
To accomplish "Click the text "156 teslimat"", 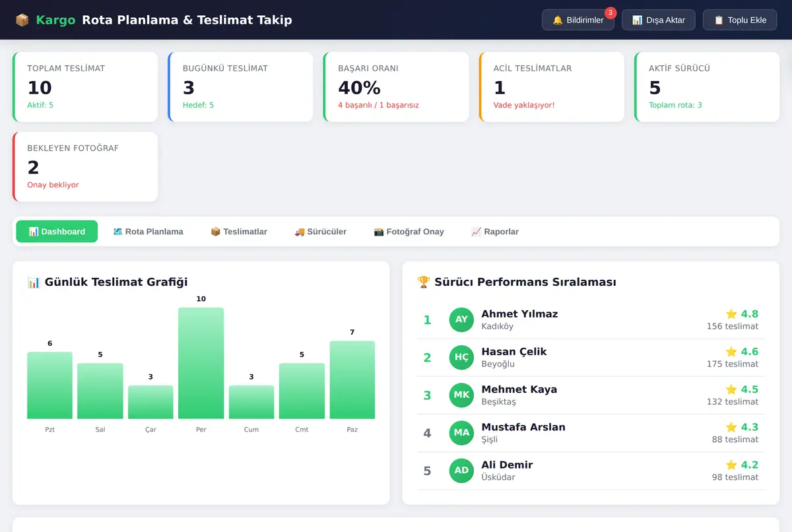I will (733, 326).
